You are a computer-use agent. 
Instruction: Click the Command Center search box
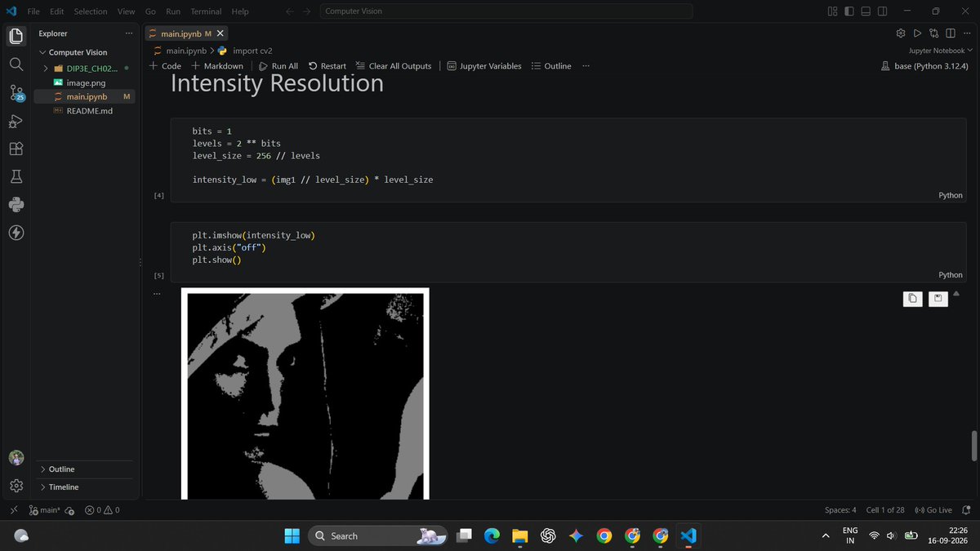click(x=506, y=11)
